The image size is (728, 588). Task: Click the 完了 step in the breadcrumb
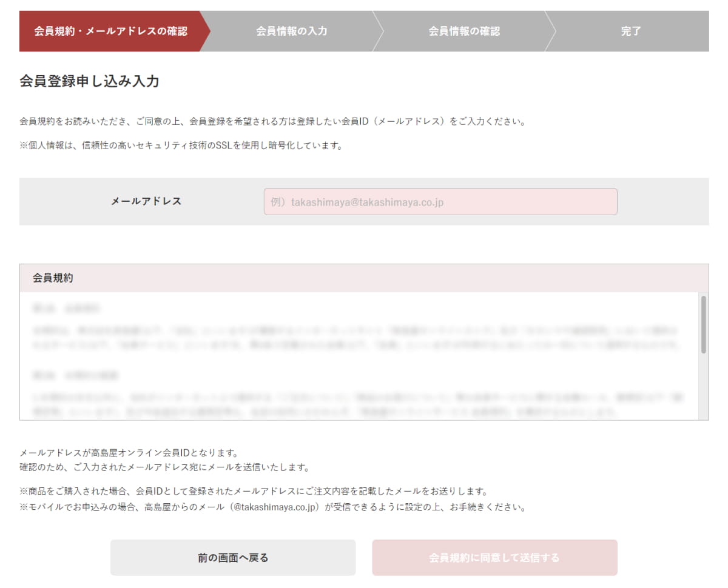pyautogui.click(x=631, y=32)
